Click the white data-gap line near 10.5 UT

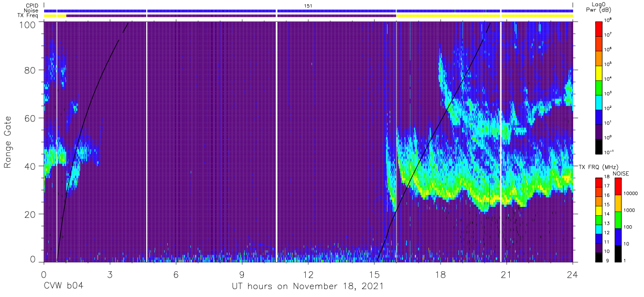click(x=276, y=141)
